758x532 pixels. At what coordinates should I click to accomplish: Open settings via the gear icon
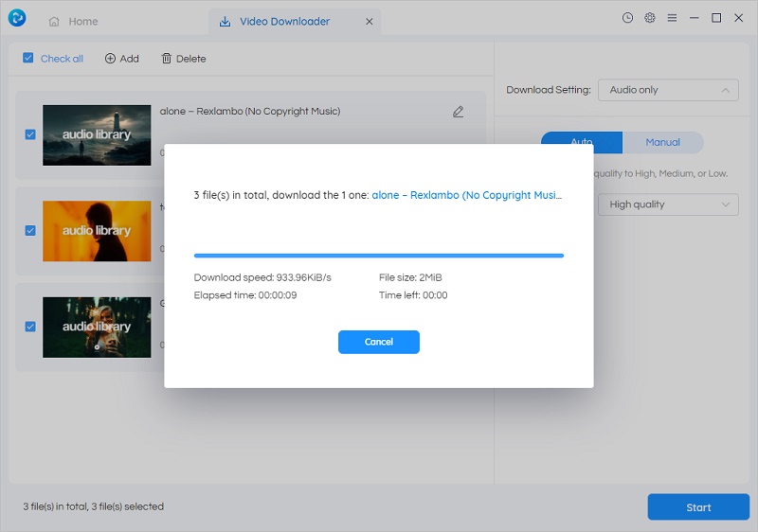[x=650, y=18]
